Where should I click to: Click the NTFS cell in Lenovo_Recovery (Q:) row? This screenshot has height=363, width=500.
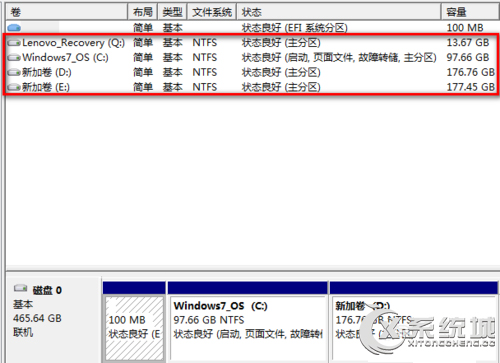click(205, 43)
